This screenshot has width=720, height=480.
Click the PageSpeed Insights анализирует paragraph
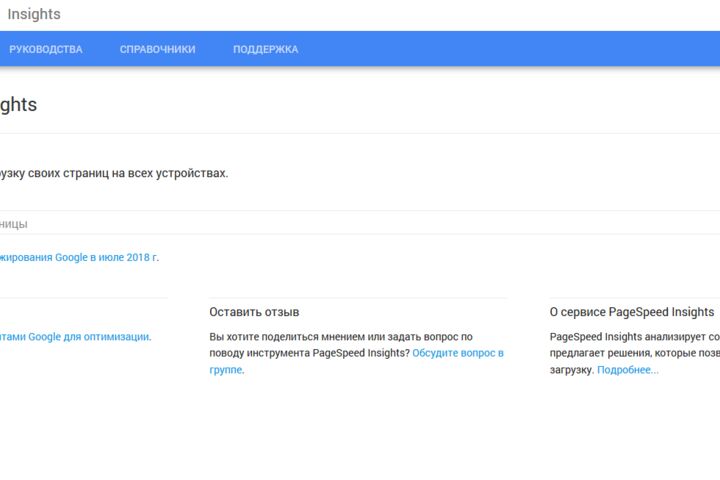tap(635, 353)
